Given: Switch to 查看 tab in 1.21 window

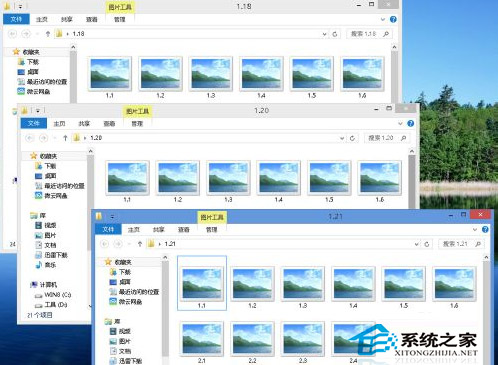Looking at the screenshot, I should pos(184,230).
